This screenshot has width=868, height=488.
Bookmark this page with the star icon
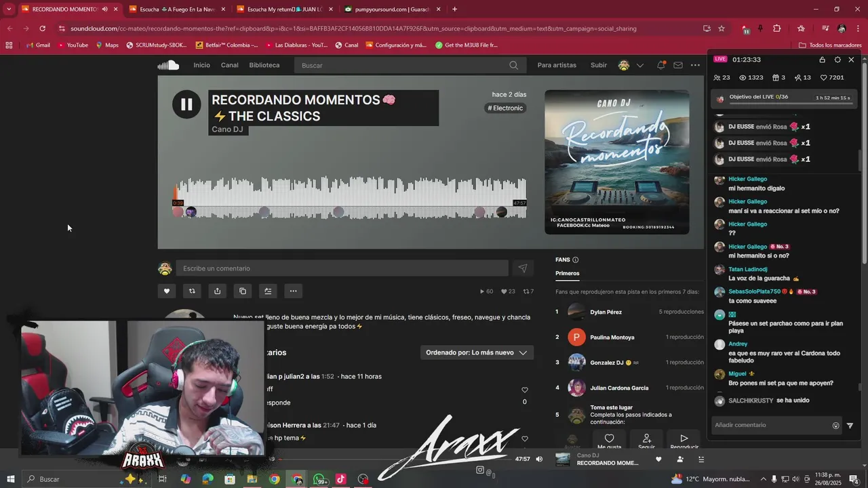tap(722, 28)
